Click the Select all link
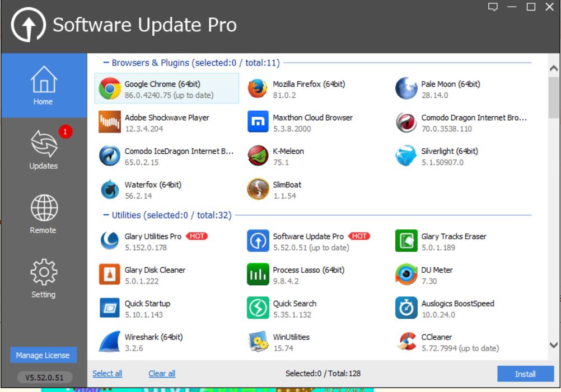The image size is (561, 392). tap(107, 374)
